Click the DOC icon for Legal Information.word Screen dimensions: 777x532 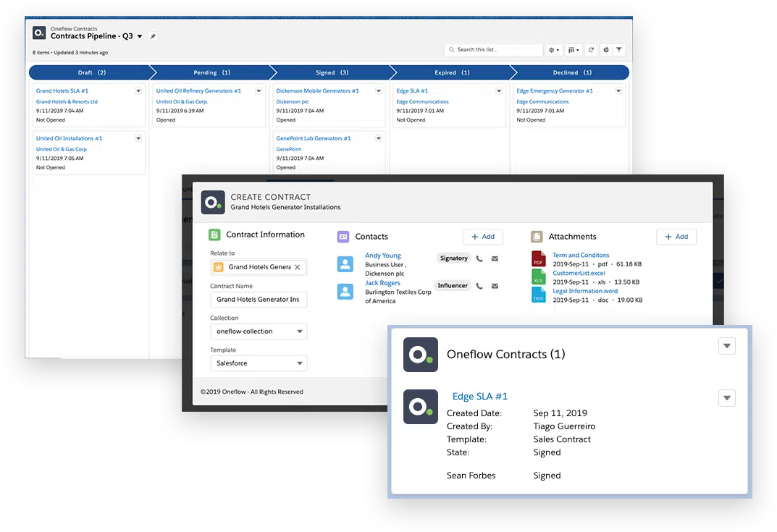point(539,295)
